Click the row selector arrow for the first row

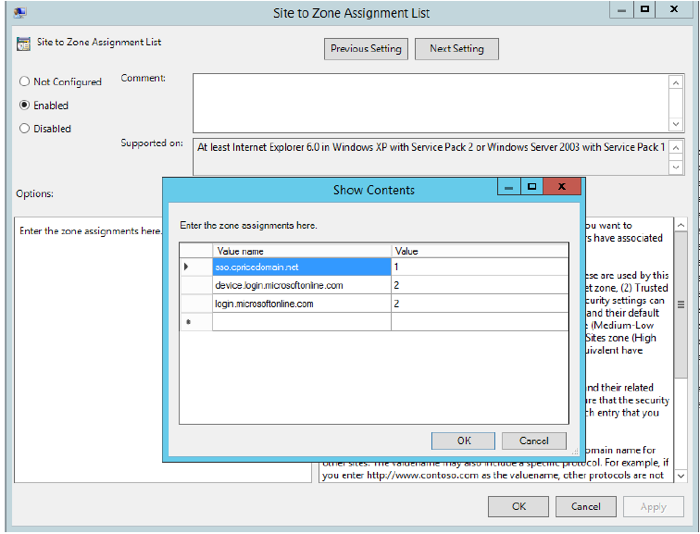(x=187, y=267)
